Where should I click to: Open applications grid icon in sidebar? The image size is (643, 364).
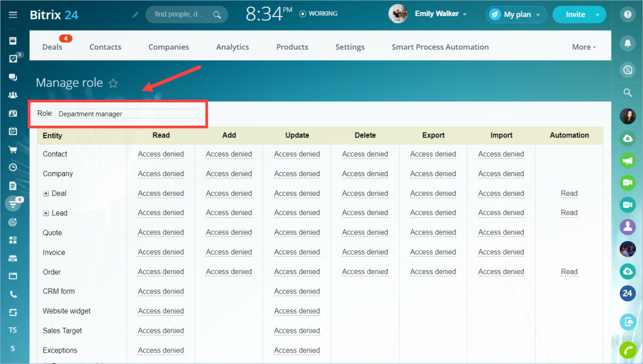click(13, 240)
